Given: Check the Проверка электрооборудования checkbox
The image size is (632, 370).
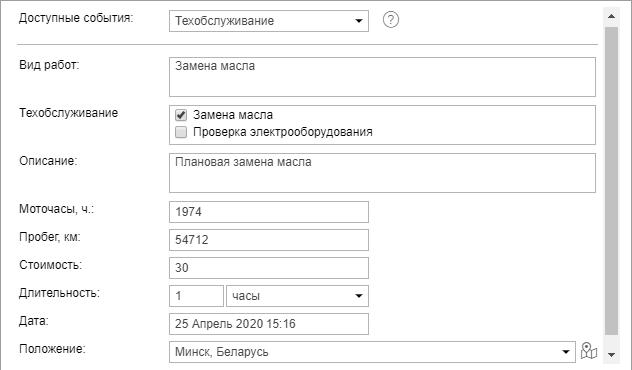Looking at the screenshot, I should (181, 132).
